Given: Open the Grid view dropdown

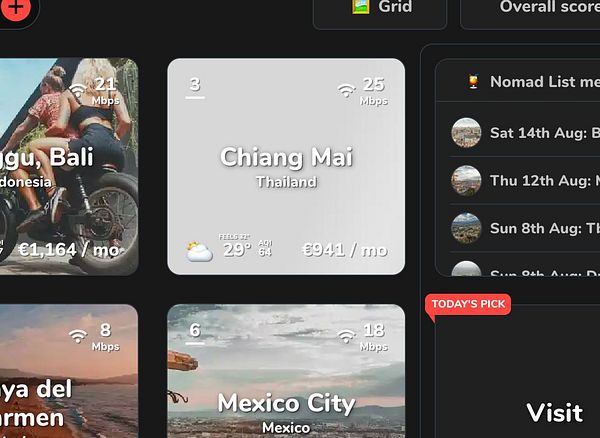Looking at the screenshot, I should (x=380, y=11).
